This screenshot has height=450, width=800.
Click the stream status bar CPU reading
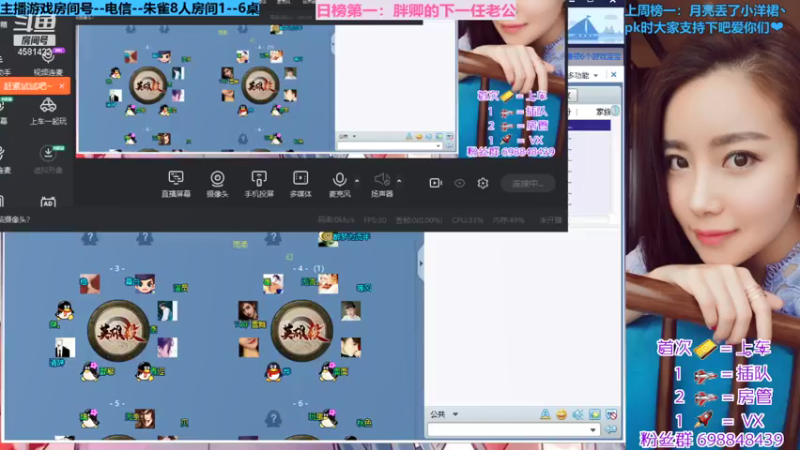[467, 220]
